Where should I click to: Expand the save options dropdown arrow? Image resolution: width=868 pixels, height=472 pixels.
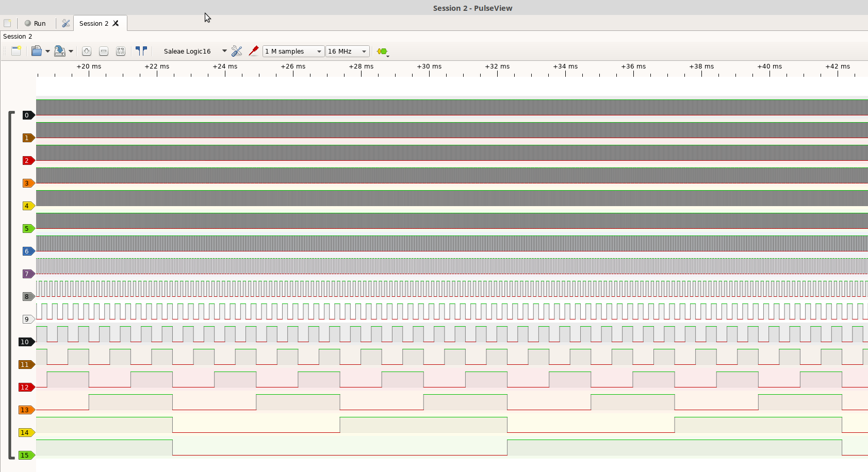71,51
